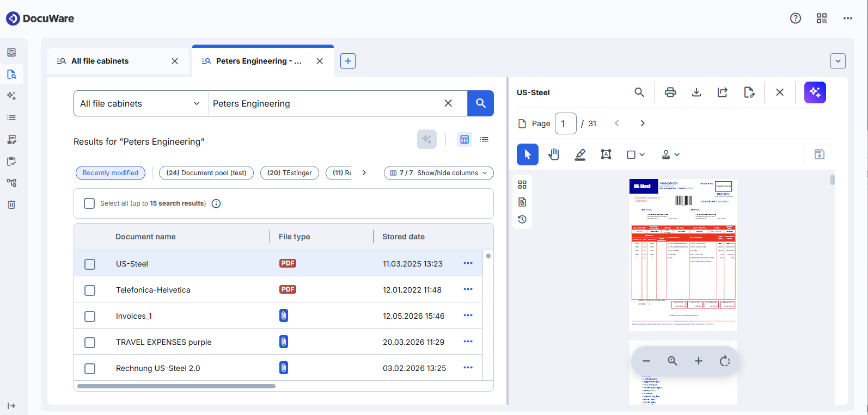Click the results table vertical scrollbar thumb
Image resolution: width=868 pixels, height=415 pixels.
pyautogui.click(x=488, y=256)
